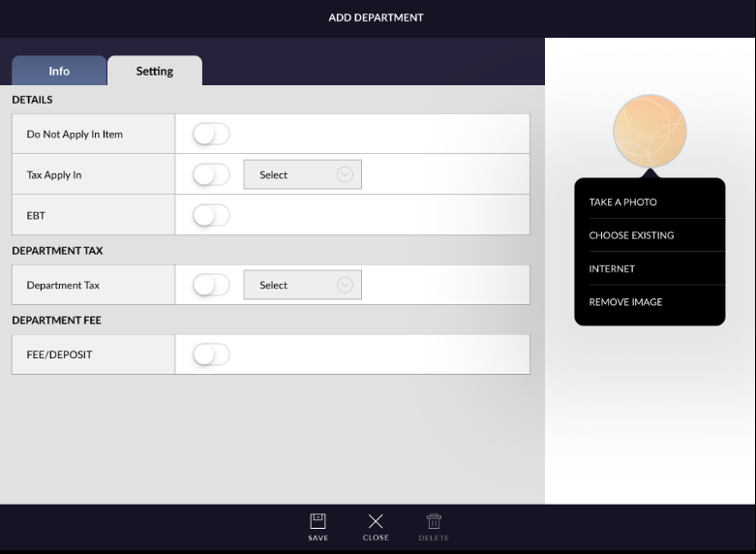756x554 pixels.
Task: Switch to the Info tab
Action: 59,72
